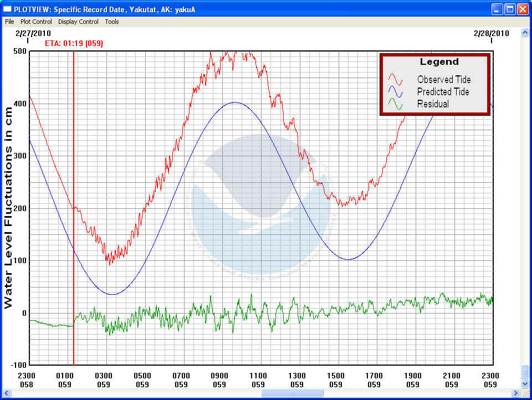Maximize the PLOTVIEW window

(510, 9)
